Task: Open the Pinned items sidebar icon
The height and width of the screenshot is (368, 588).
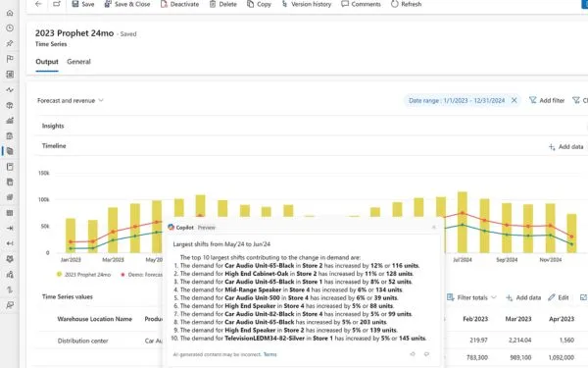Action: pyautogui.click(x=10, y=43)
